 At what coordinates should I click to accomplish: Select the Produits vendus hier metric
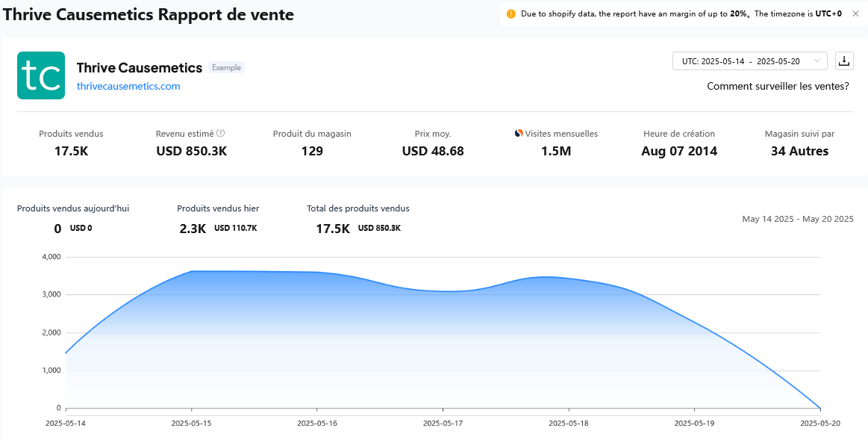[217, 218]
